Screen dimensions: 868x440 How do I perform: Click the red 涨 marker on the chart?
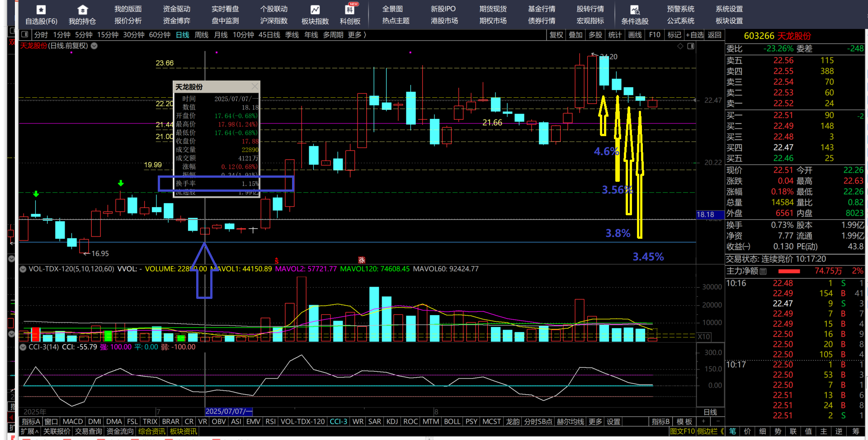tap(362, 260)
